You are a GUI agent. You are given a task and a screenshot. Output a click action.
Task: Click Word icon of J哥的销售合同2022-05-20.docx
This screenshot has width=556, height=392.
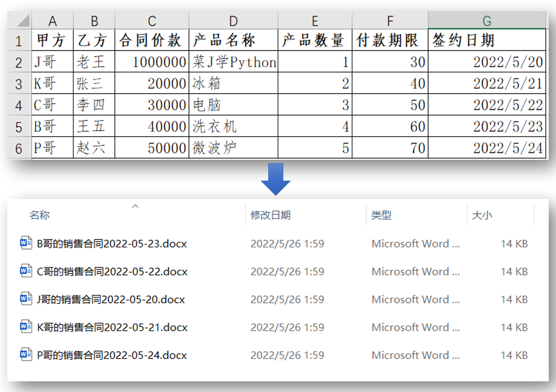pos(26,299)
